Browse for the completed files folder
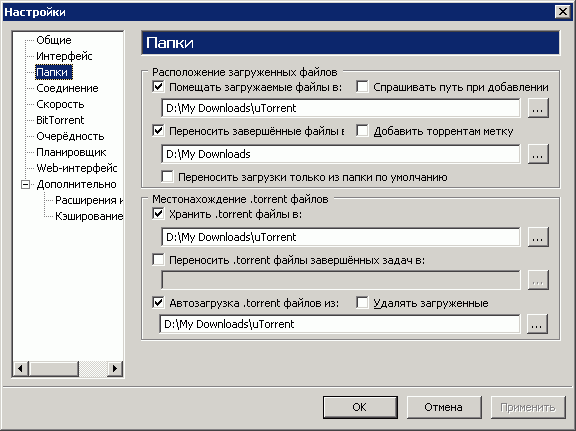The height and width of the screenshot is (431, 576). click(x=538, y=154)
